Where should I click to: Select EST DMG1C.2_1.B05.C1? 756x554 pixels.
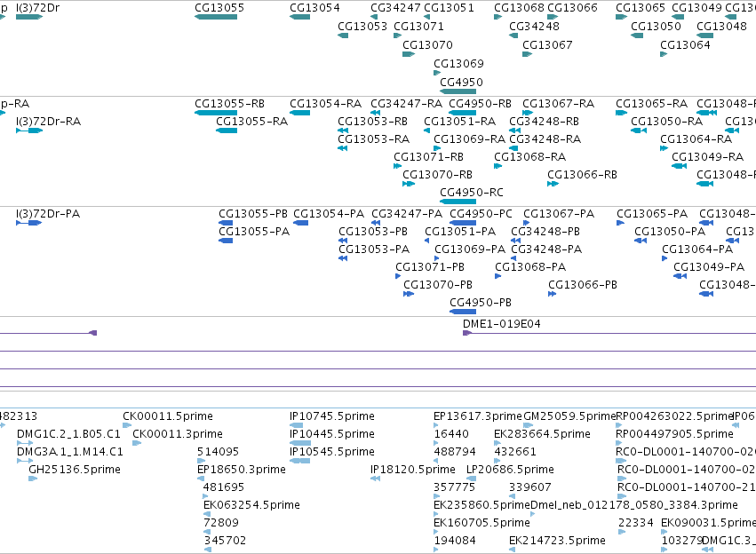25,443
